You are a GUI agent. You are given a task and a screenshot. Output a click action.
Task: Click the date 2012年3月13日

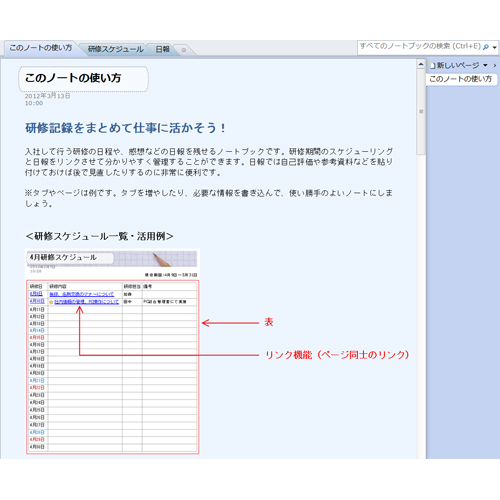[47, 96]
